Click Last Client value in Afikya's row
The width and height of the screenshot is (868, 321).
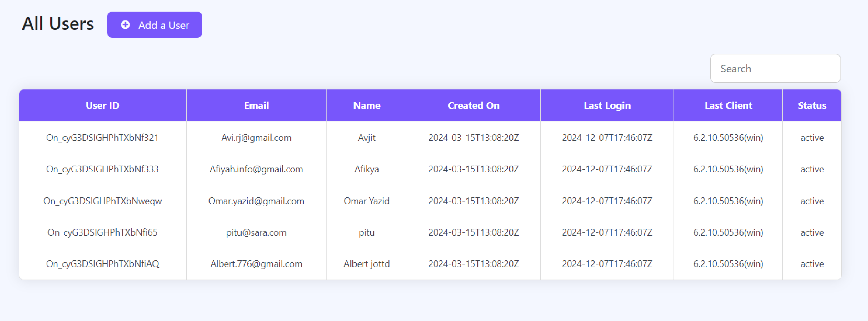pos(728,169)
